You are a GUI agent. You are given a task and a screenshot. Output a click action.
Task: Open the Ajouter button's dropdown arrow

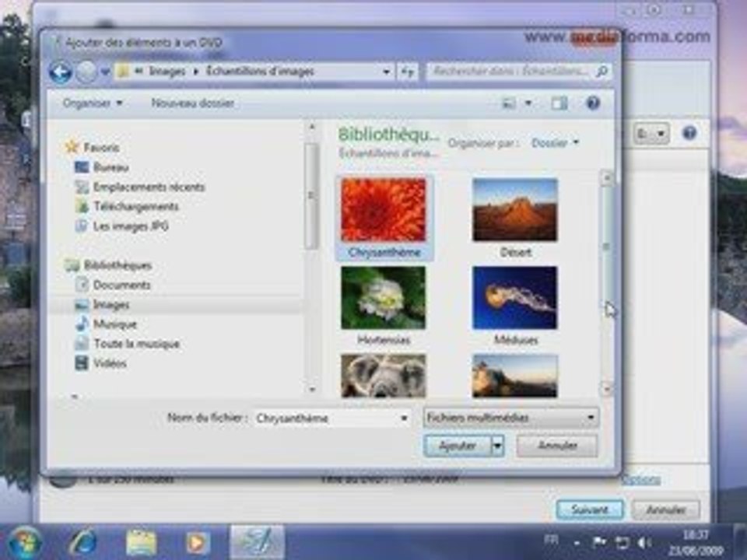[497, 446]
